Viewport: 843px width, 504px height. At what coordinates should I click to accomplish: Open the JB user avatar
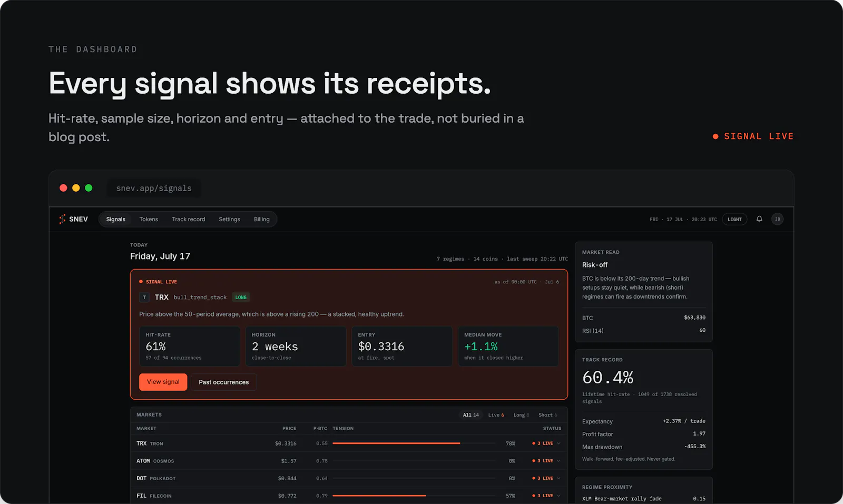pos(777,219)
